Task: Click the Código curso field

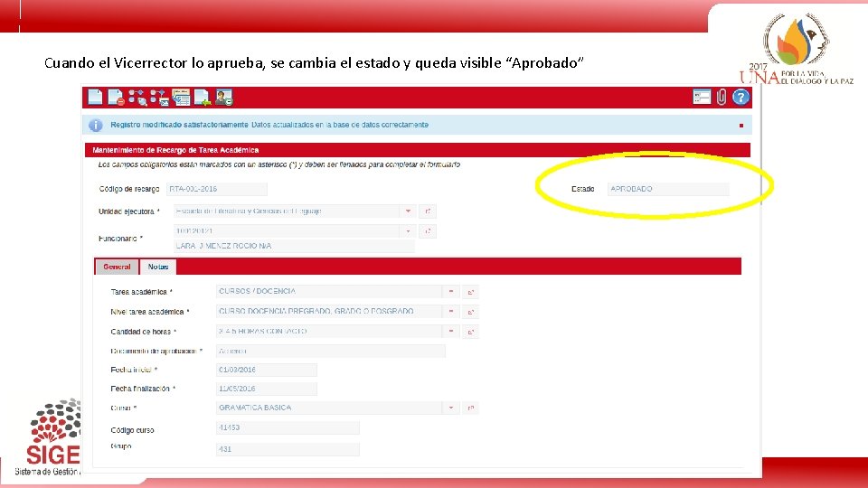Action: pos(288,427)
